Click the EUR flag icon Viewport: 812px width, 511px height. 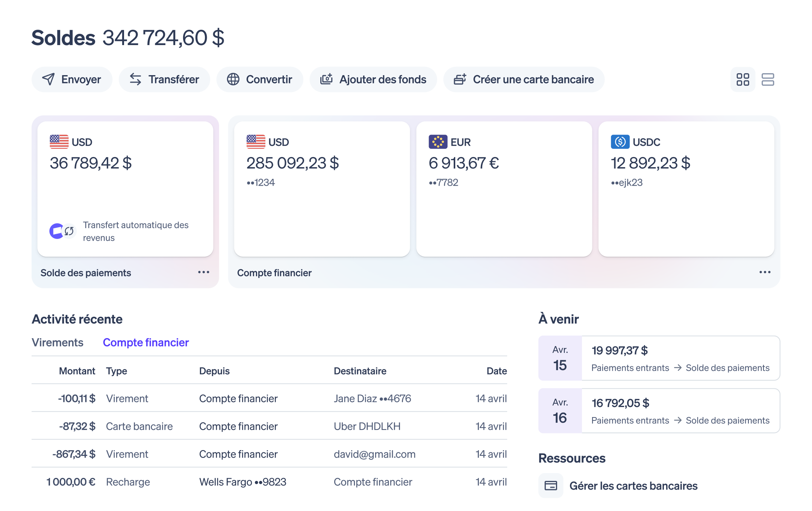438,142
